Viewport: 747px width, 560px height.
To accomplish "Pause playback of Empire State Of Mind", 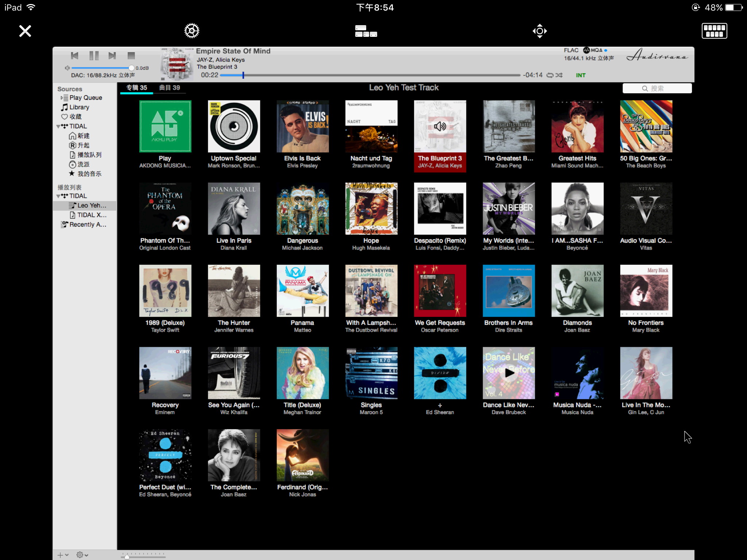I will click(x=94, y=55).
